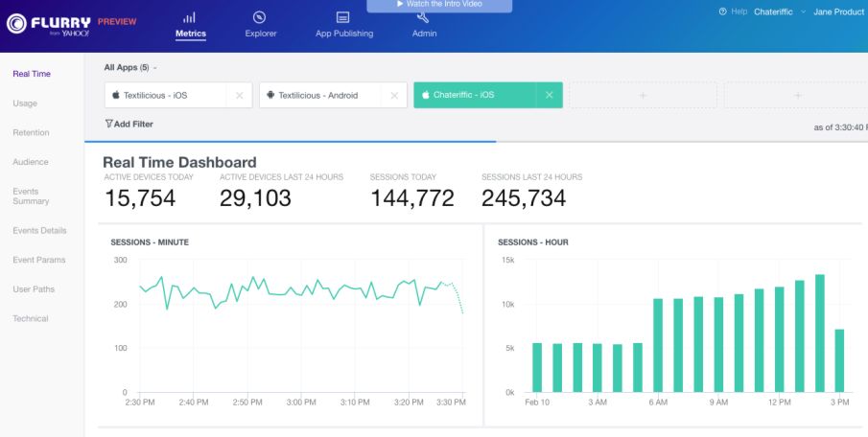Image resolution: width=868 pixels, height=437 pixels.
Task: Select Retention in the left sidebar
Action: pyautogui.click(x=31, y=132)
